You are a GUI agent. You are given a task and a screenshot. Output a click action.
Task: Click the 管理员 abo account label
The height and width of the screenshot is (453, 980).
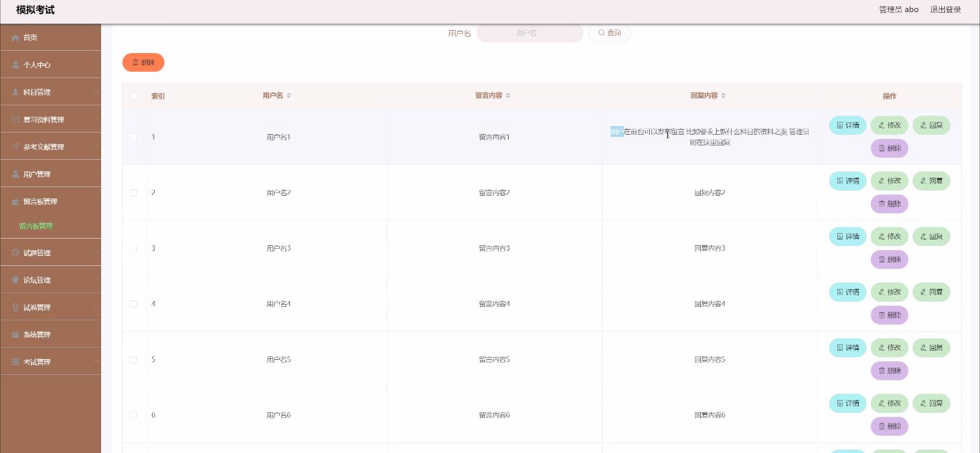point(898,10)
